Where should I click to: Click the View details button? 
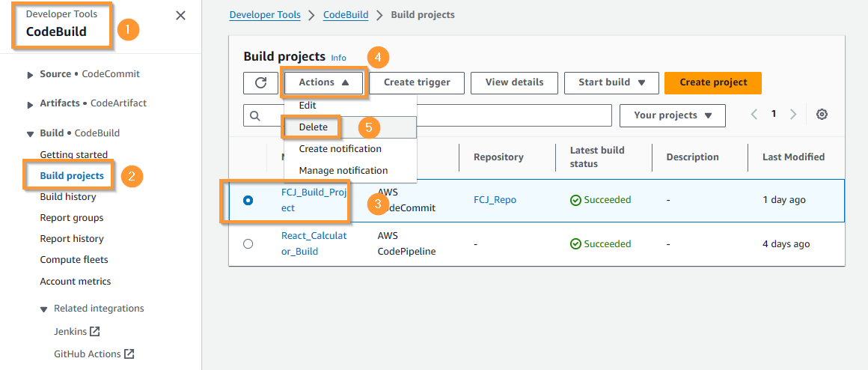coord(514,82)
